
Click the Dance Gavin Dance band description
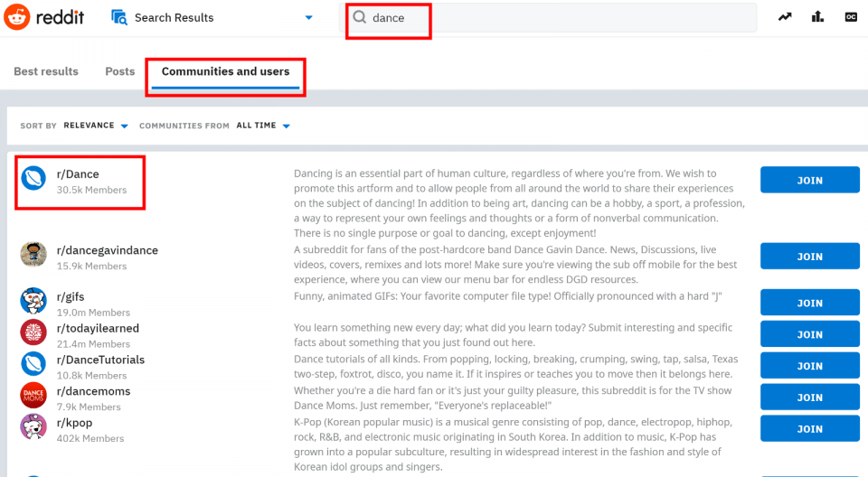515,265
